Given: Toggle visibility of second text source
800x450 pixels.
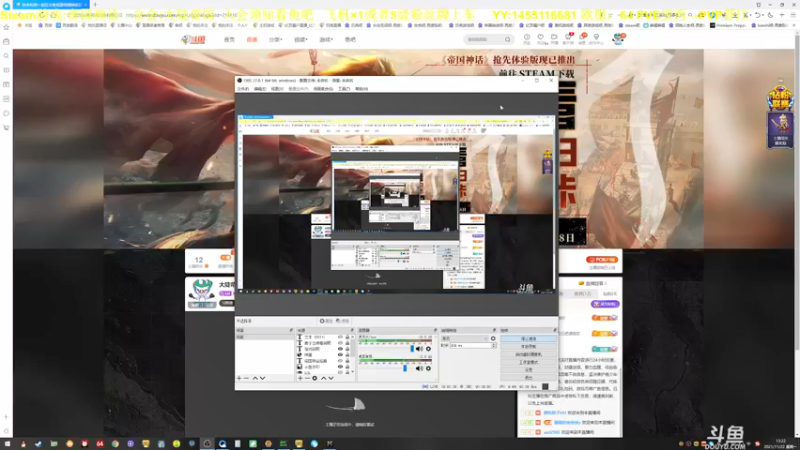Looking at the screenshot, I should pos(340,343).
